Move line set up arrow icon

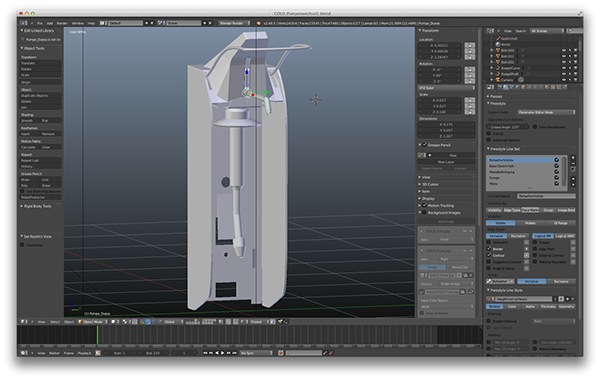[573, 179]
